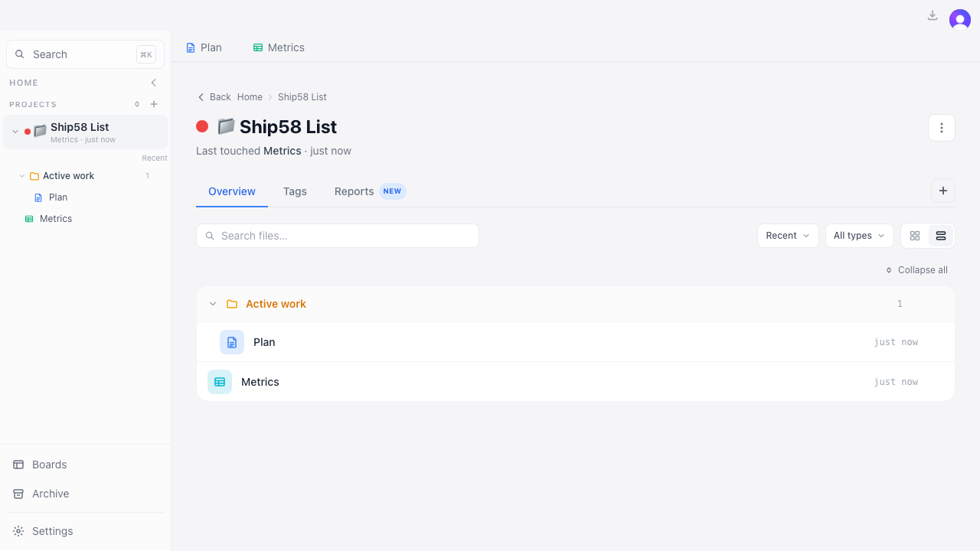Collapse sidebar with the chevron beside HOME
The image size is (980, 551).
[x=154, y=83]
